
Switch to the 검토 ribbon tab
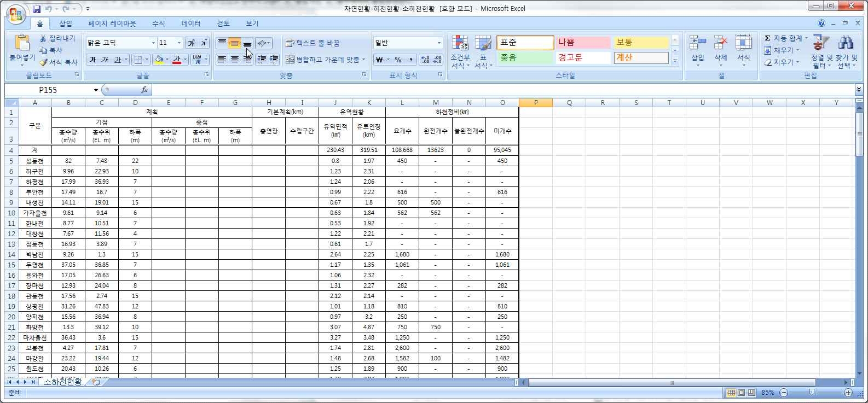pyautogui.click(x=223, y=24)
